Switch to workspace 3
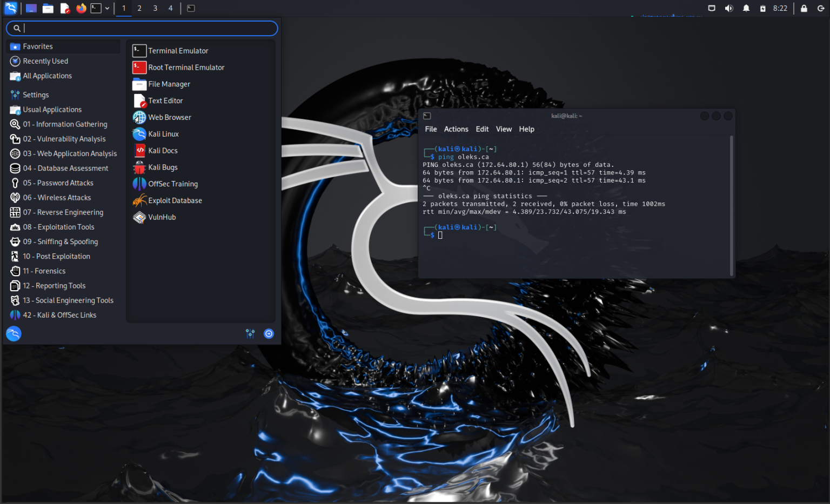 154,8
